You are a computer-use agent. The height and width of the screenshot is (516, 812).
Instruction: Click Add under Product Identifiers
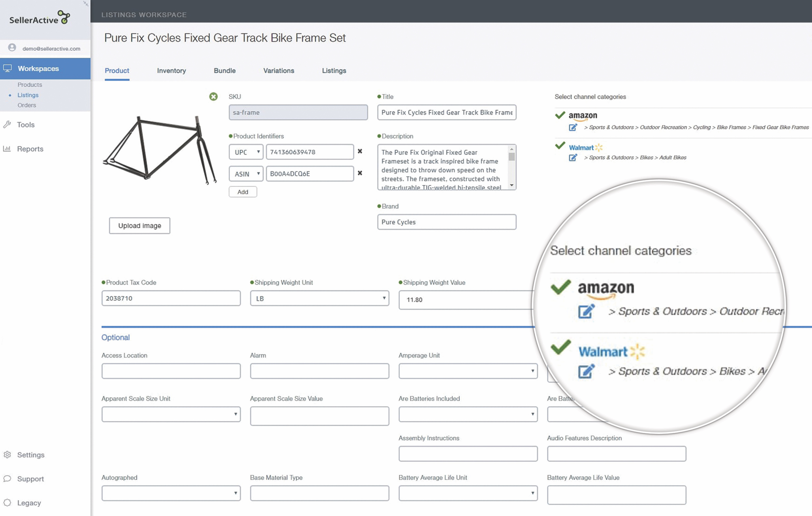242,192
